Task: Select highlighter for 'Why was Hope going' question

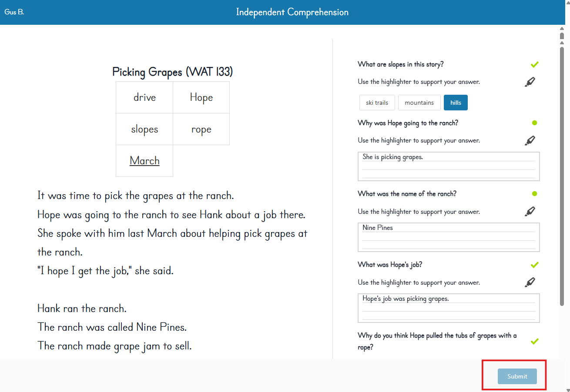Action: 530,140
